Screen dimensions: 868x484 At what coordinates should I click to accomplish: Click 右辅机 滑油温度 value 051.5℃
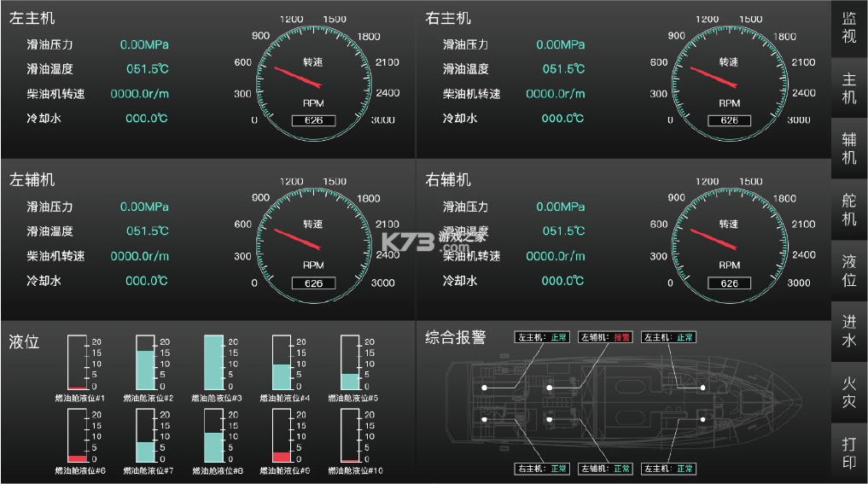click(x=563, y=231)
